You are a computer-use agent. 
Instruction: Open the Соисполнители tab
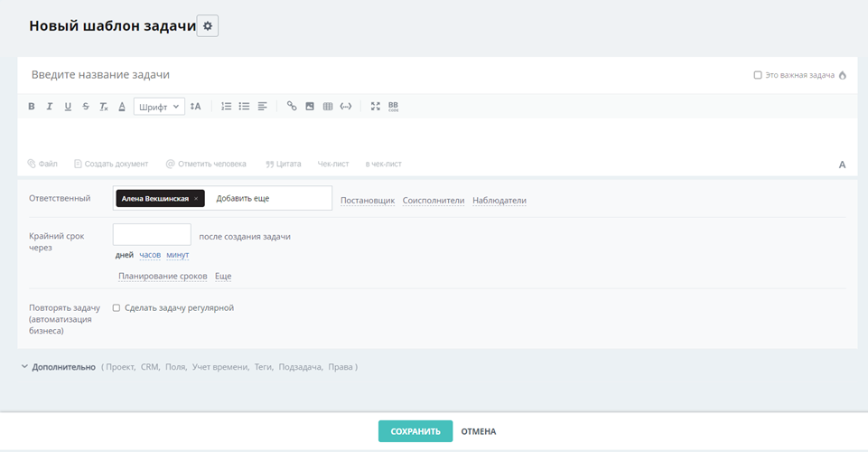pyautogui.click(x=434, y=201)
